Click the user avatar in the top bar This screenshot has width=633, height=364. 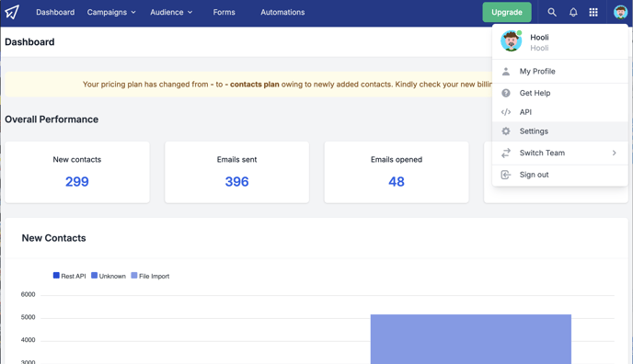620,12
